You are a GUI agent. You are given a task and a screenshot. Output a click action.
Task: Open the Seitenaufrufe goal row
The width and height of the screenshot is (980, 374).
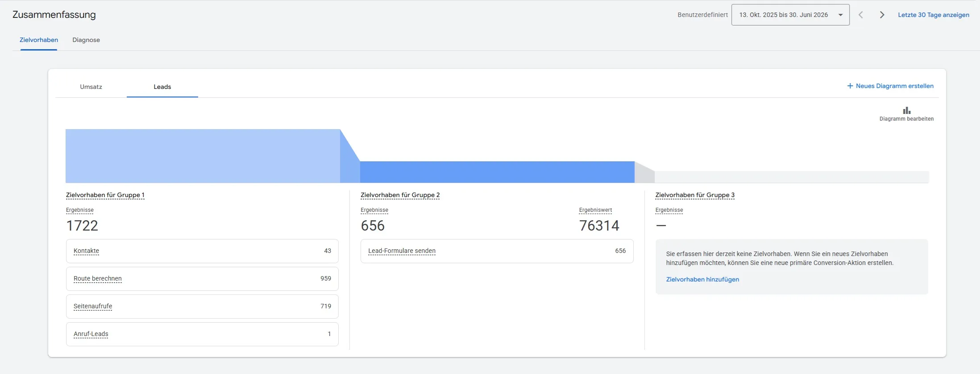point(202,307)
